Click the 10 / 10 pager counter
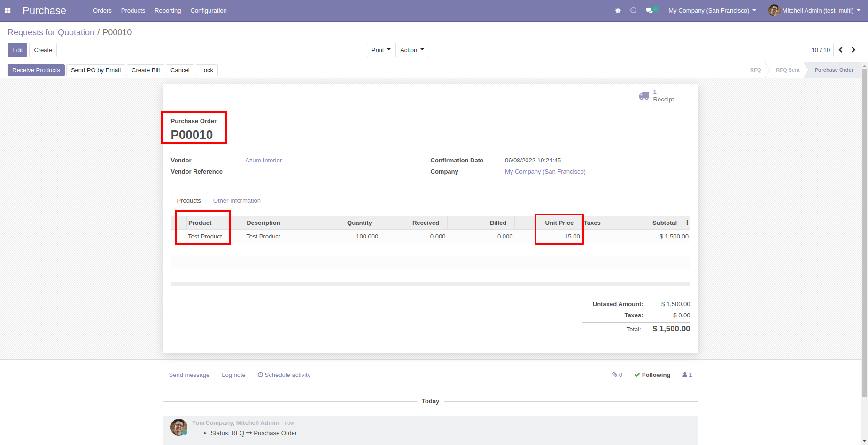868x445 pixels. click(x=821, y=50)
